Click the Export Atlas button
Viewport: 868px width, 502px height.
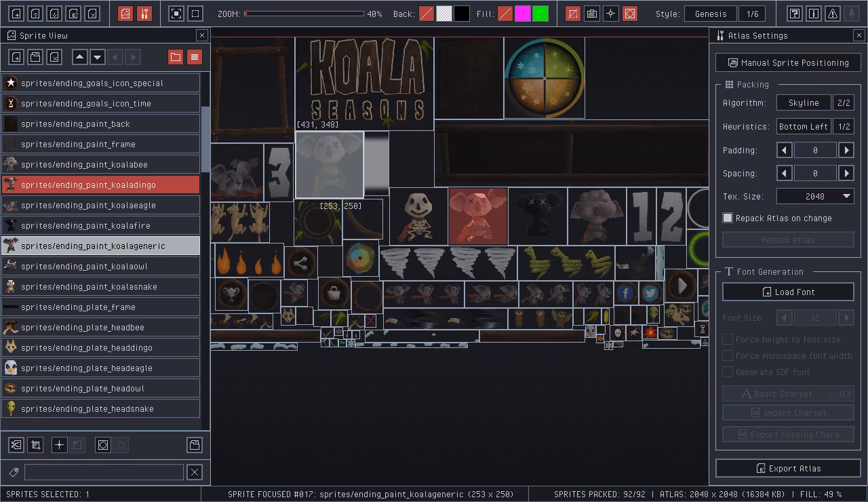tap(788, 468)
